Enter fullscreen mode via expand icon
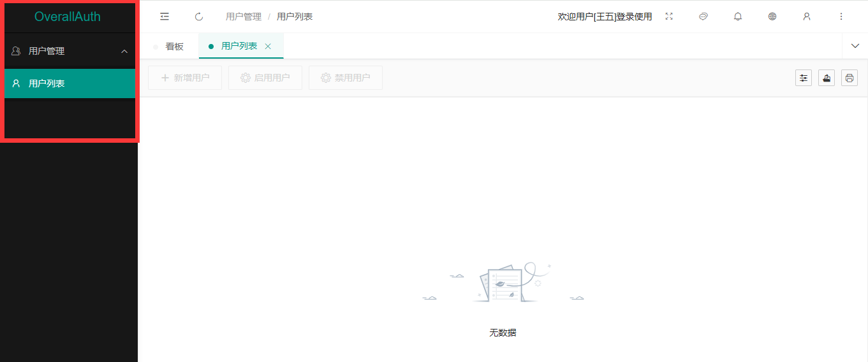Image resolution: width=868 pixels, height=362 pixels. [669, 17]
